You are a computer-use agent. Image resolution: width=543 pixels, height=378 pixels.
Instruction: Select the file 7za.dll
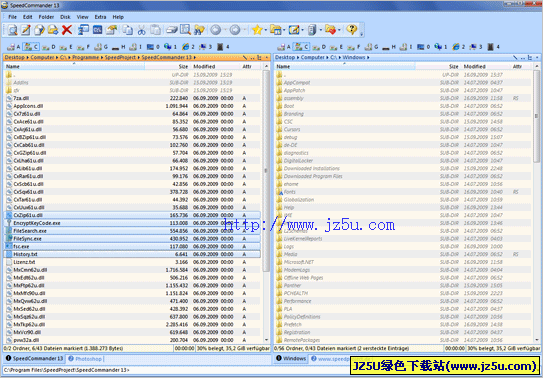click(x=132, y=98)
